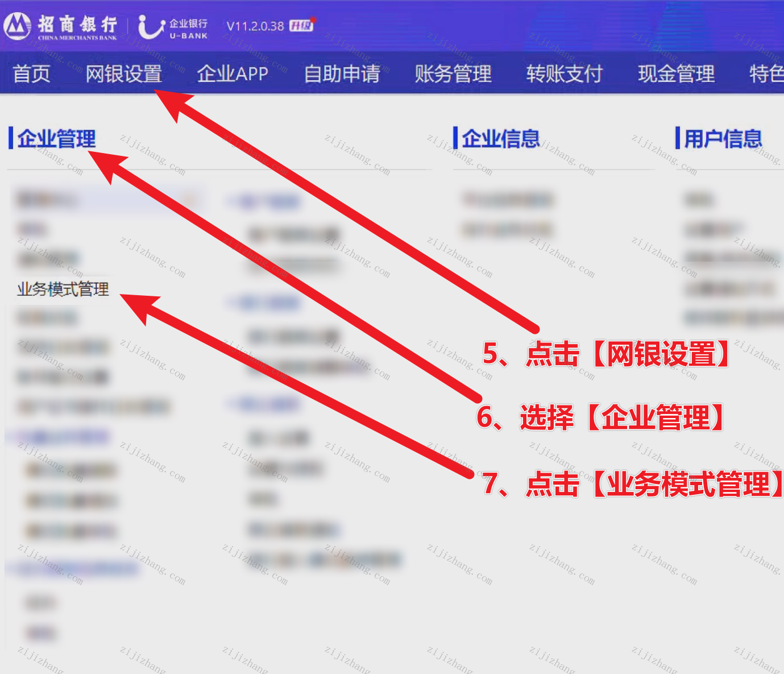The image size is (784, 674).
Task: Select the 企业管理 section heading
Action: 56,139
